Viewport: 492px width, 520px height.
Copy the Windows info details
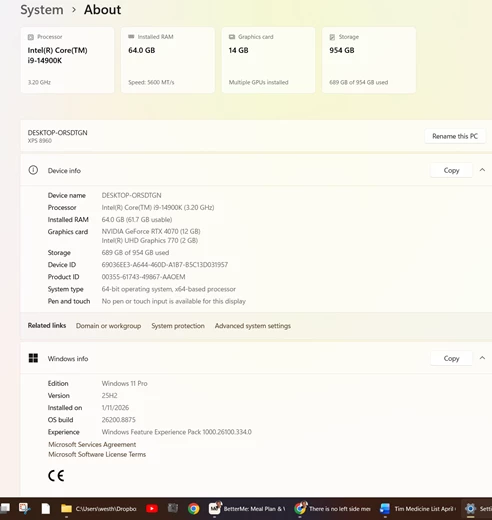coord(451,358)
